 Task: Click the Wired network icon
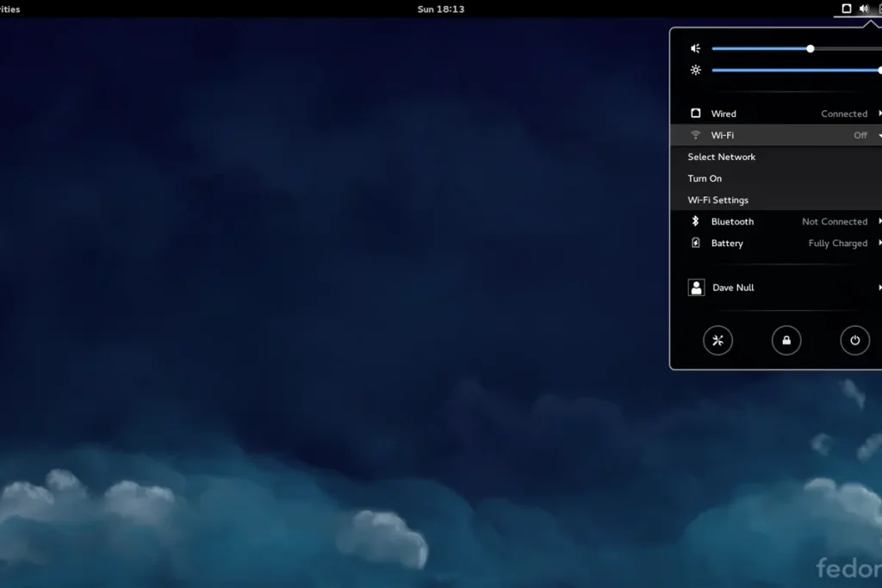pos(695,113)
